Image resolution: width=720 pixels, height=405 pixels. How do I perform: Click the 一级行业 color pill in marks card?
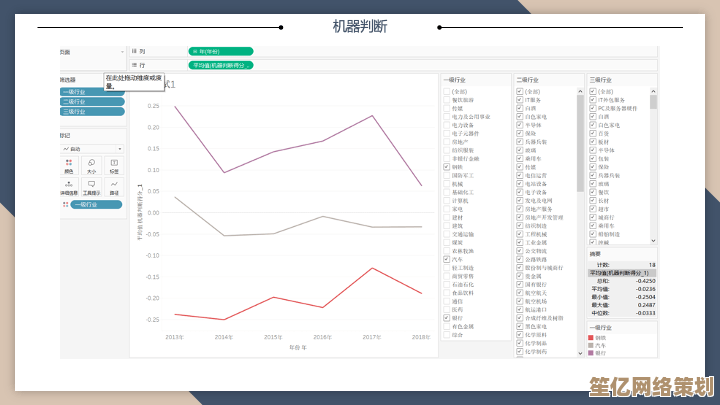(96, 204)
